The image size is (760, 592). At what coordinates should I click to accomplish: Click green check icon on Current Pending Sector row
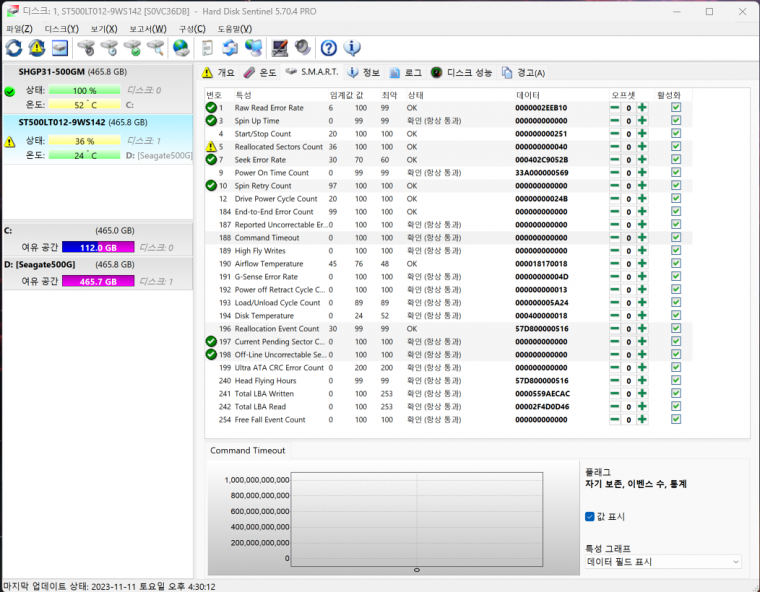click(x=211, y=341)
